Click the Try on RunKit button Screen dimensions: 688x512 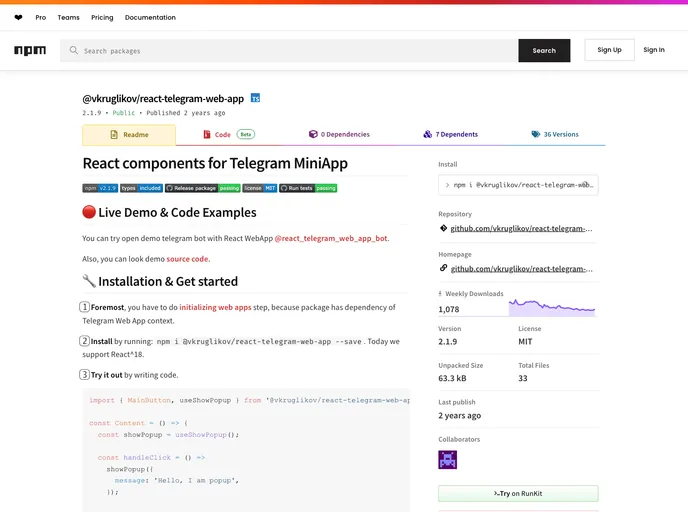pyautogui.click(x=518, y=494)
